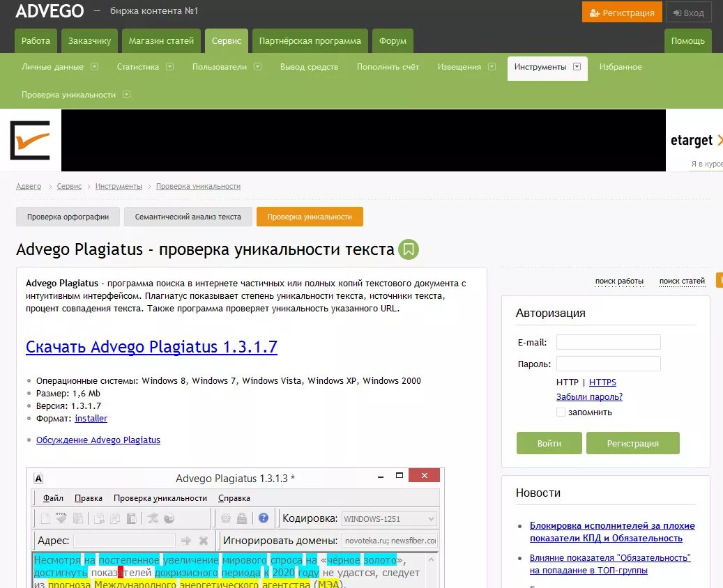Screen dimensions: 723x588
Task: Open the Правка menu in Plagiatus
Action: coord(88,498)
